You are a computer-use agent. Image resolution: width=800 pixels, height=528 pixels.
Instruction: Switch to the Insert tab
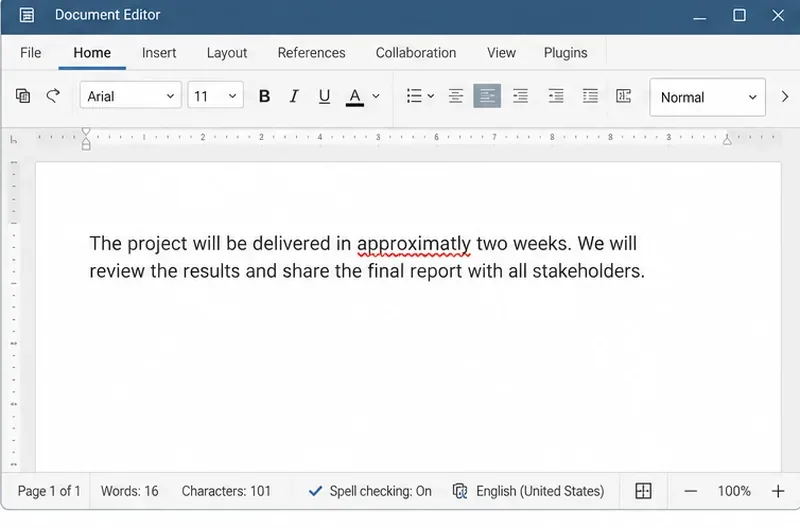coord(159,53)
